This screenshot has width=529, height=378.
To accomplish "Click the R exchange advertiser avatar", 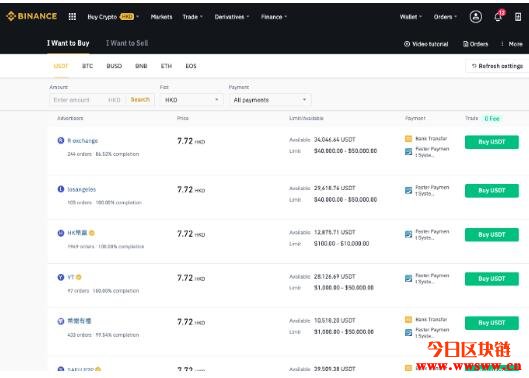I will pyautogui.click(x=61, y=140).
